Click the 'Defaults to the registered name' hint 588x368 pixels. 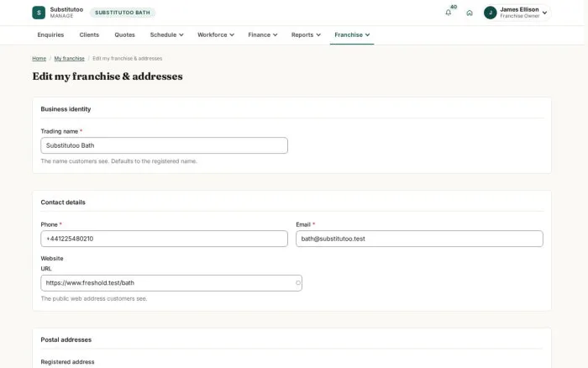pos(154,161)
